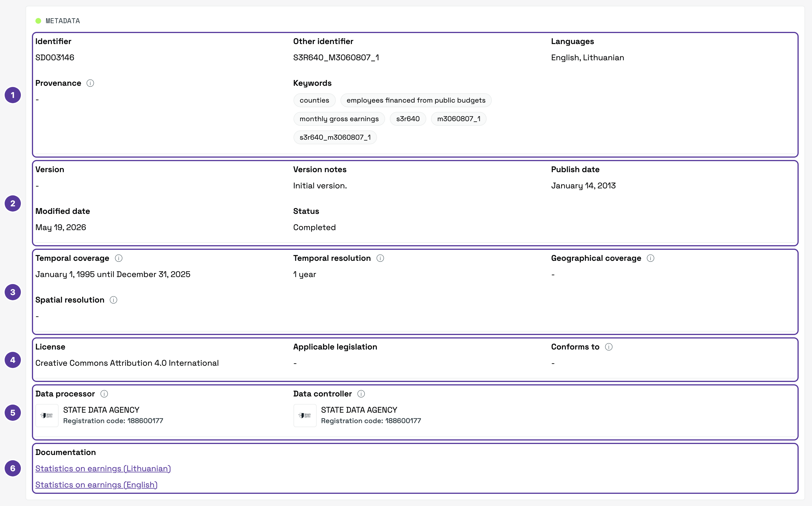This screenshot has width=812, height=506.
Task: Click publish date 'January 14, 2013'
Action: tap(583, 186)
